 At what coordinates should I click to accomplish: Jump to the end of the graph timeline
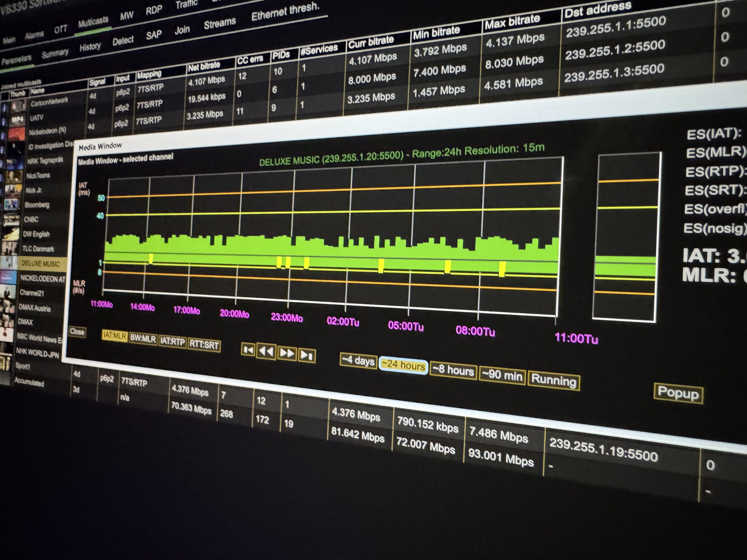click(307, 355)
